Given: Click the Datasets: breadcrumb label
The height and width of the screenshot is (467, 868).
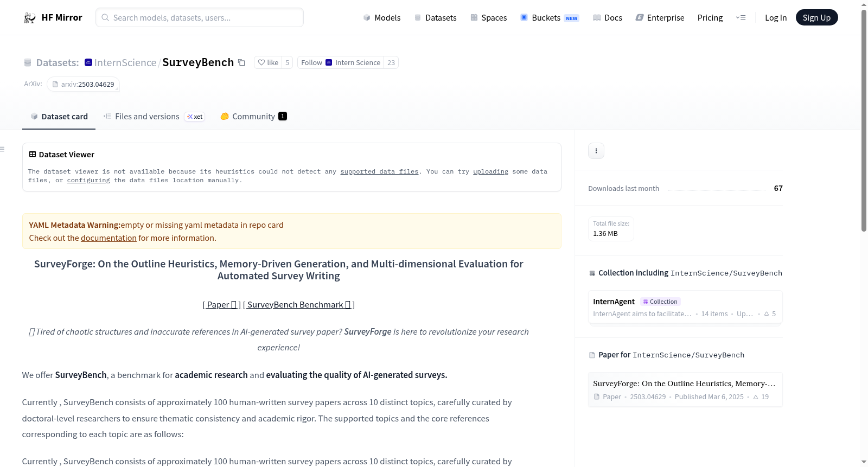Looking at the screenshot, I should point(58,63).
